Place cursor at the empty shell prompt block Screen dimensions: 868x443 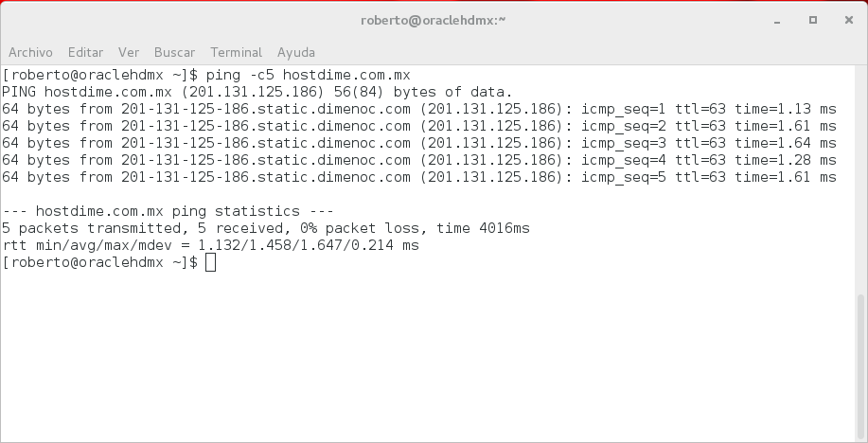tap(210, 263)
